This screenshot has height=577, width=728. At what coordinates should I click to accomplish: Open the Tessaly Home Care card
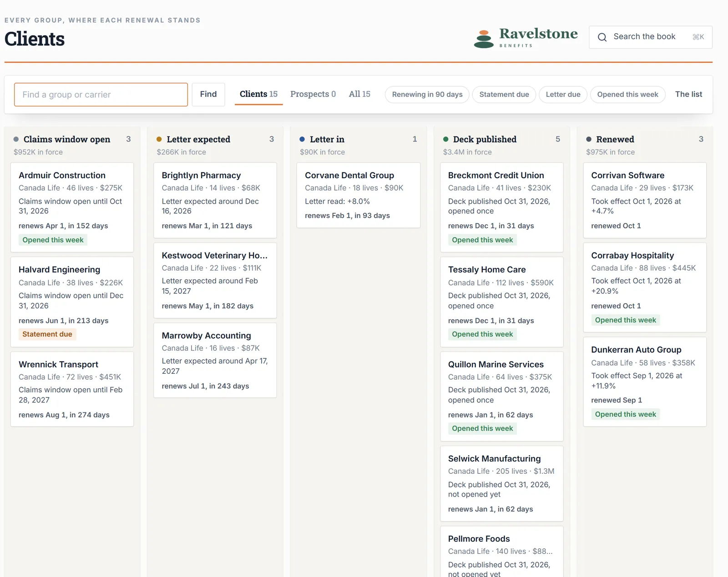pos(502,302)
